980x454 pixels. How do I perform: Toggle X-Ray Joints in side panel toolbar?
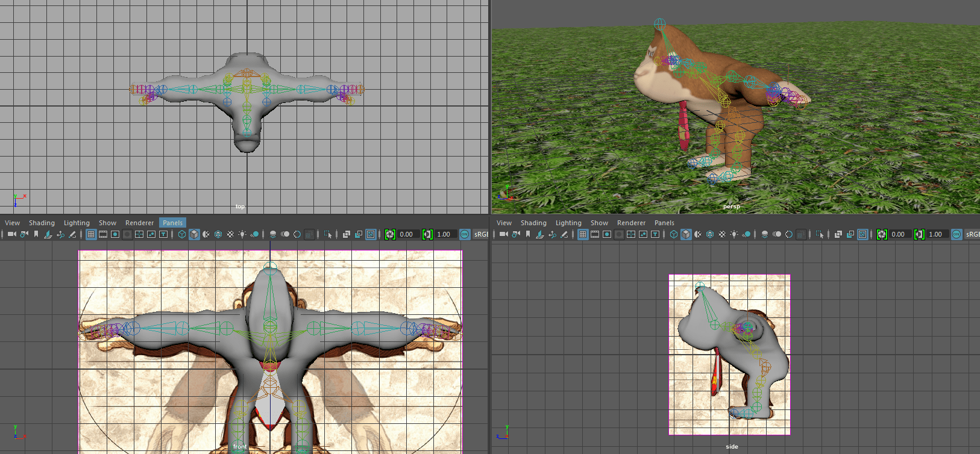(x=862, y=234)
